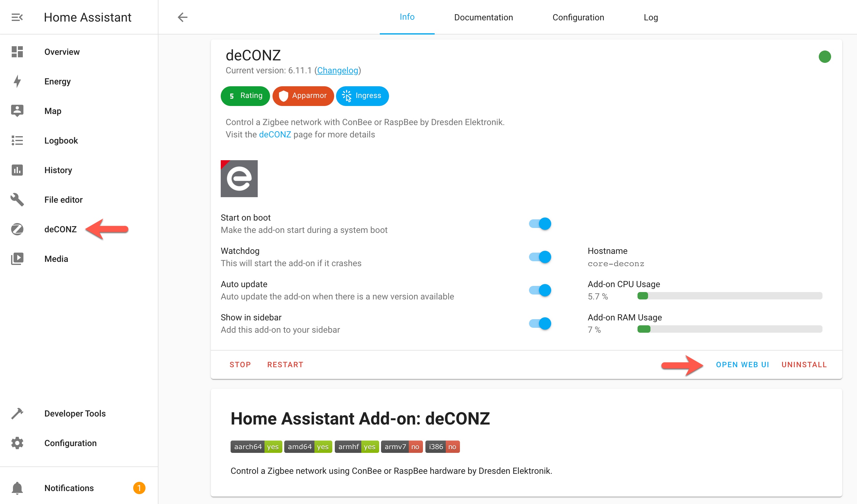Click the Notifications bell icon
Image resolution: width=857 pixels, height=504 pixels.
[x=17, y=488]
